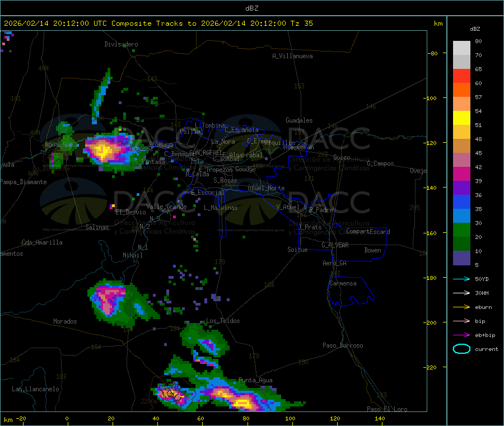Click the blue-green echo streak below Divisadero

101,96
